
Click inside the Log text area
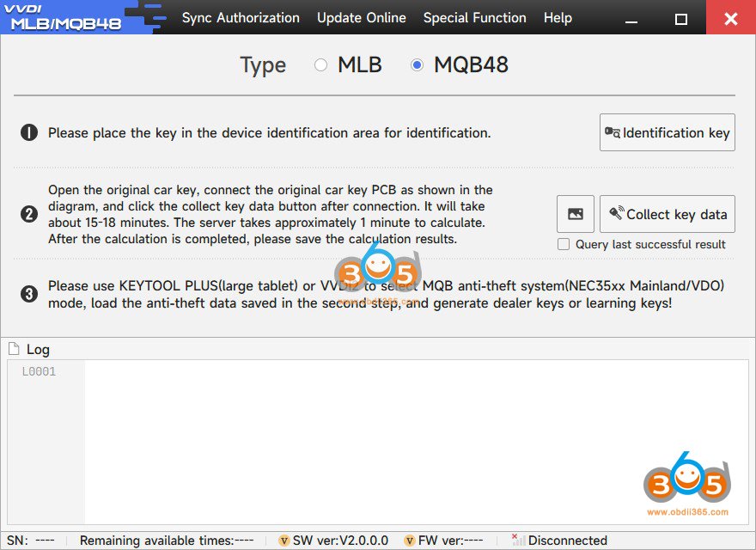(x=417, y=442)
